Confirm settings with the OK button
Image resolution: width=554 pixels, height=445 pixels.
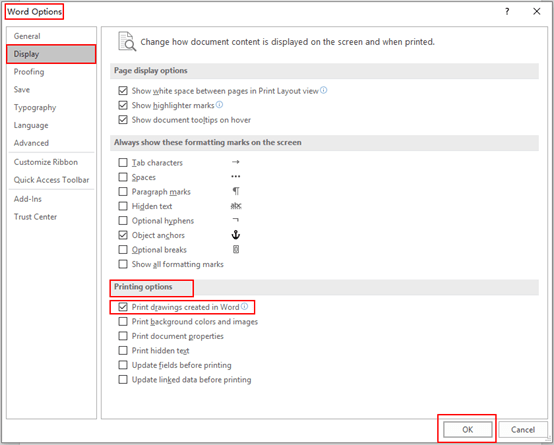pos(468,429)
